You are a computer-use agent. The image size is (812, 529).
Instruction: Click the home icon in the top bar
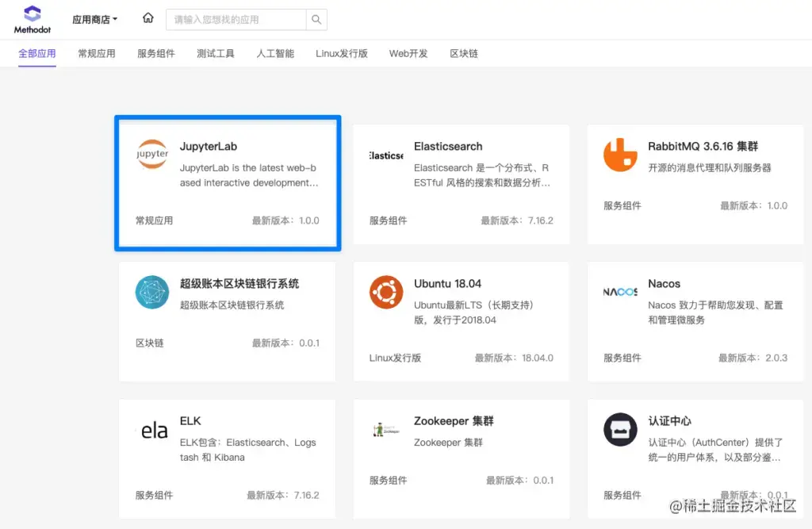coord(147,17)
